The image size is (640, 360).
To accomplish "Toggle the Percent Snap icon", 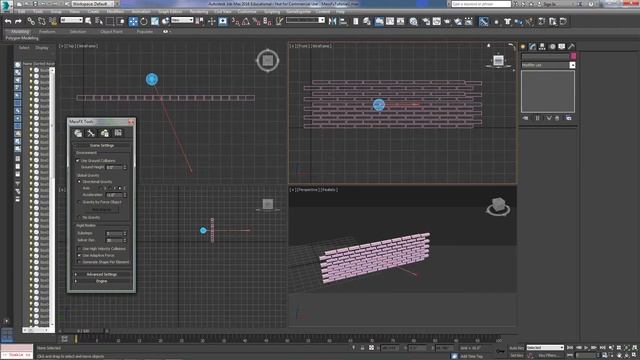I will click(x=256, y=21).
